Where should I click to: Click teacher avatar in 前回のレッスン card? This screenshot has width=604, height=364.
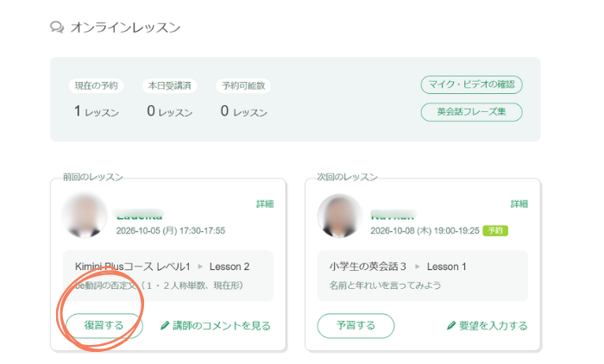(85, 216)
